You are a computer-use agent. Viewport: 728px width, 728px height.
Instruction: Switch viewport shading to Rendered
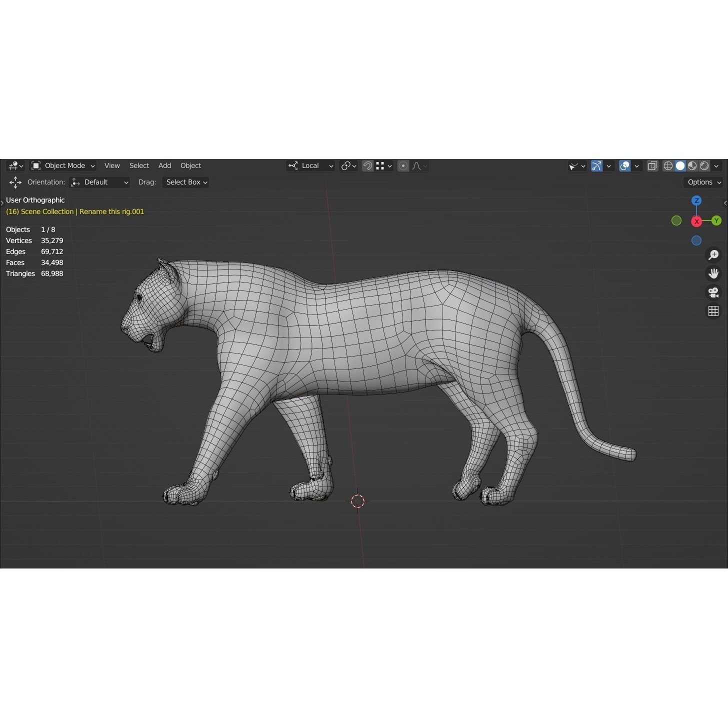[x=704, y=165]
